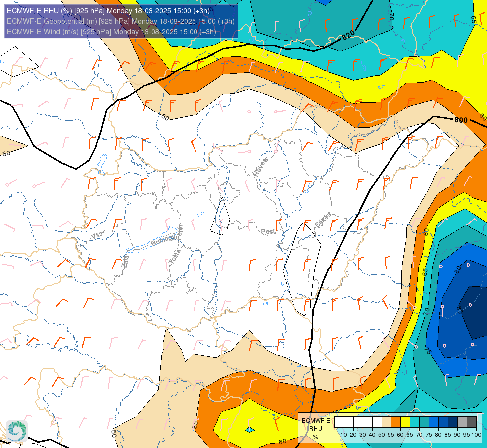The height and width of the screenshot is (448, 487).
Task: Click the green swirl logo icon
Action: coord(17,431)
